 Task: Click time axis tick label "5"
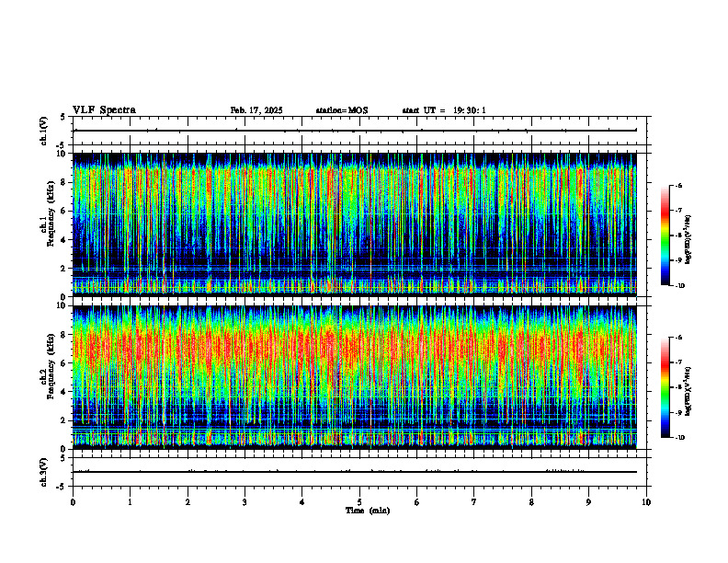[x=359, y=502]
